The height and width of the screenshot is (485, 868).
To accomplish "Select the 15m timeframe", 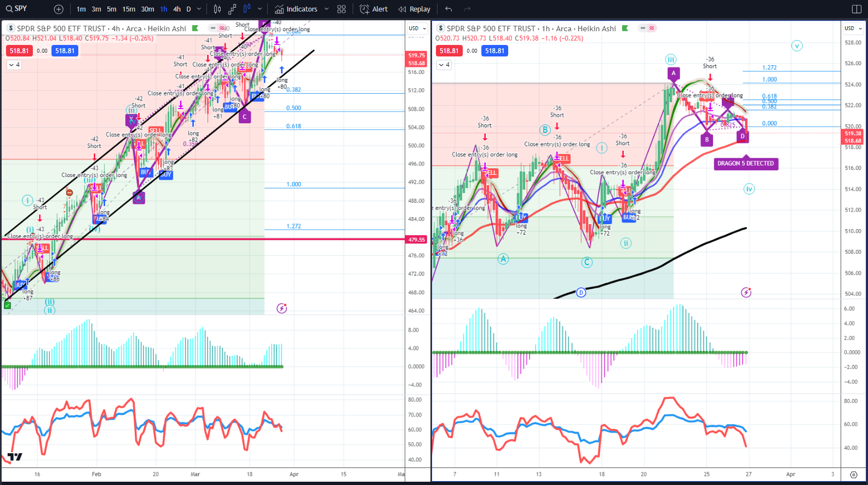I will pos(129,9).
